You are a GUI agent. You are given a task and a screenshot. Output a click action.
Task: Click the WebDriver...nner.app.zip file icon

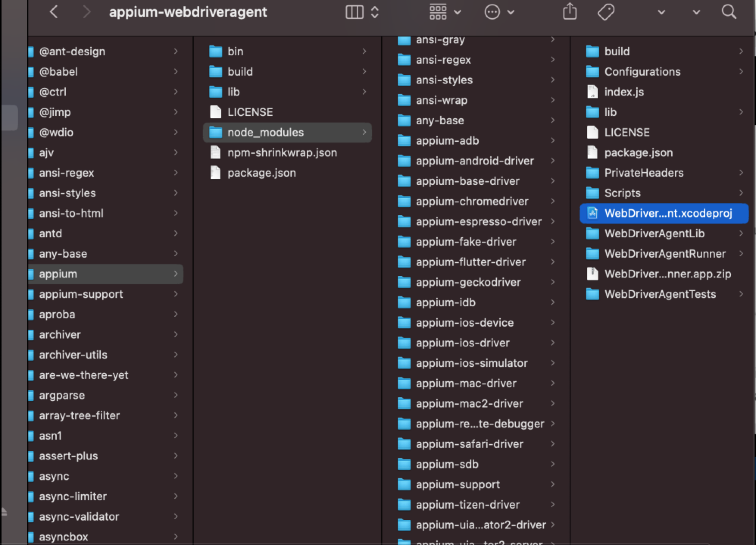[x=592, y=274]
